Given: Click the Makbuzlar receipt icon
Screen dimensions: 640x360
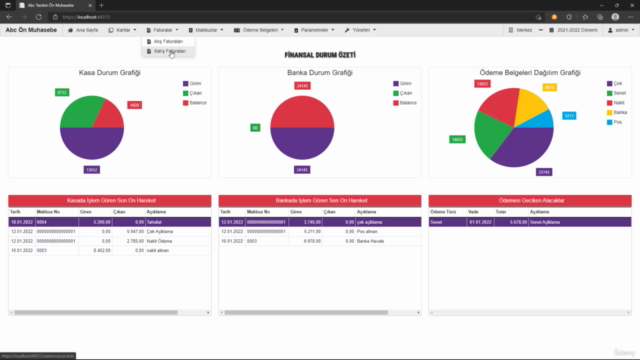Looking at the screenshot, I should point(191,30).
